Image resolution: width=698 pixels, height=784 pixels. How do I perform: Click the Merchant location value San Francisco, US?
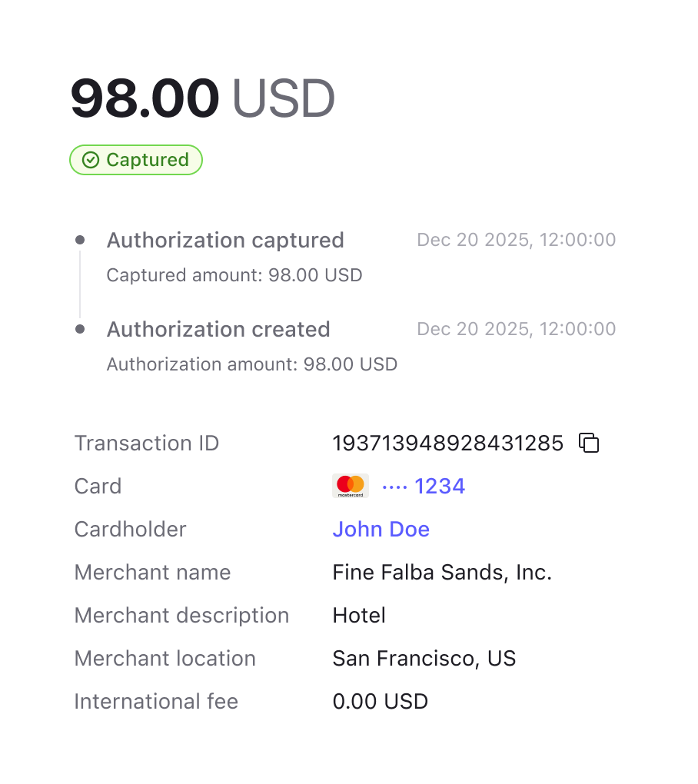pyautogui.click(x=424, y=658)
